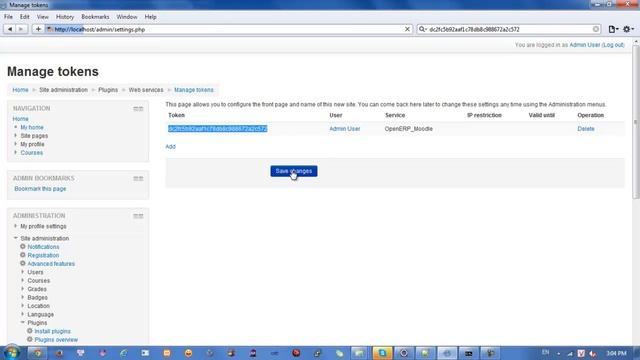Click the Save changes button
This screenshot has width=640, height=360.
click(294, 171)
